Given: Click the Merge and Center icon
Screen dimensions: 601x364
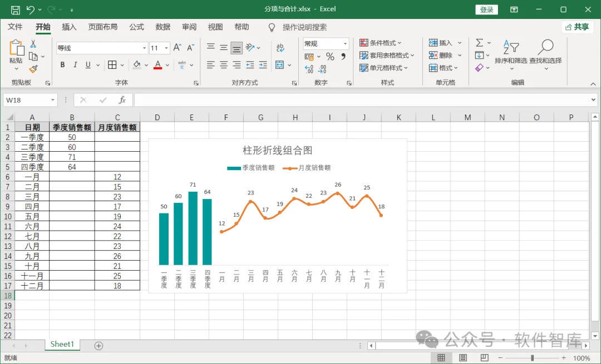Looking at the screenshot, I should [x=280, y=64].
